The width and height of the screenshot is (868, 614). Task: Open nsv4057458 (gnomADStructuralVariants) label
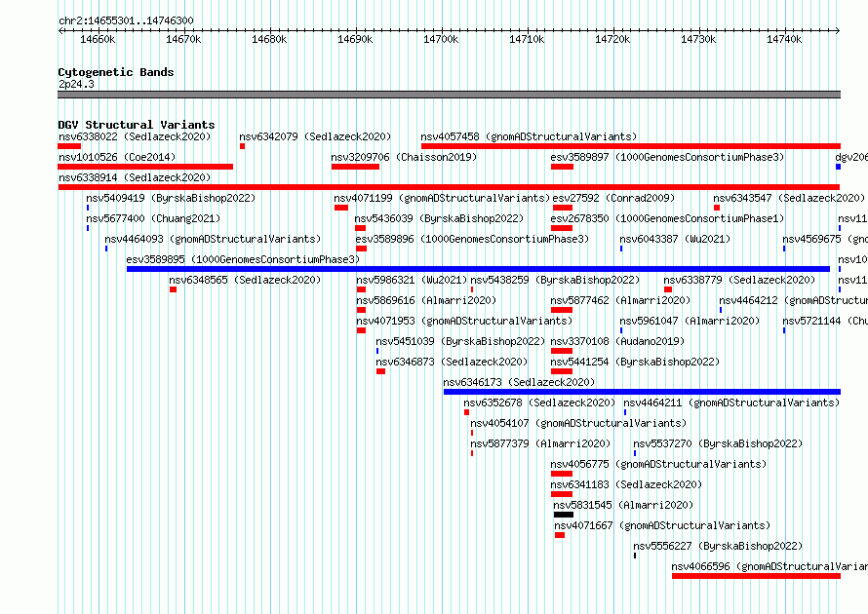point(529,136)
